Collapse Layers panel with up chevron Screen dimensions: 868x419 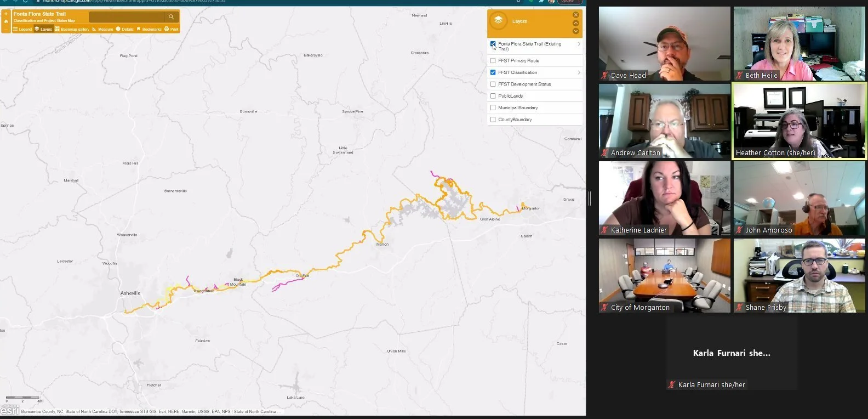coord(575,23)
